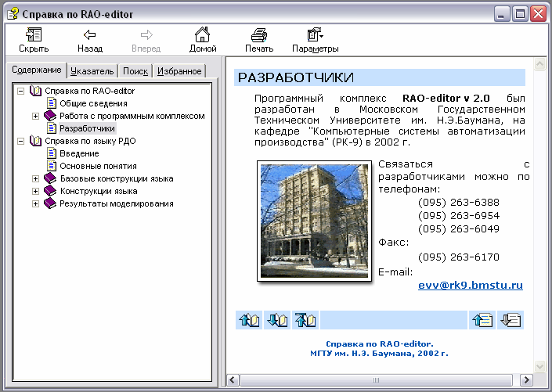Image resolution: width=552 pixels, height=392 pixels.
Task: Click the horizontal scrollbar right arrow
Action: (526, 380)
